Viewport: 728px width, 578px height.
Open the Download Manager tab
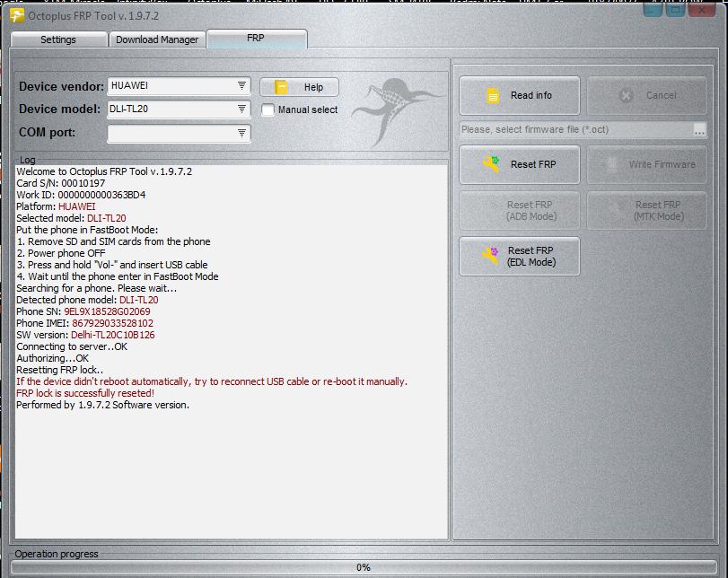(157, 39)
